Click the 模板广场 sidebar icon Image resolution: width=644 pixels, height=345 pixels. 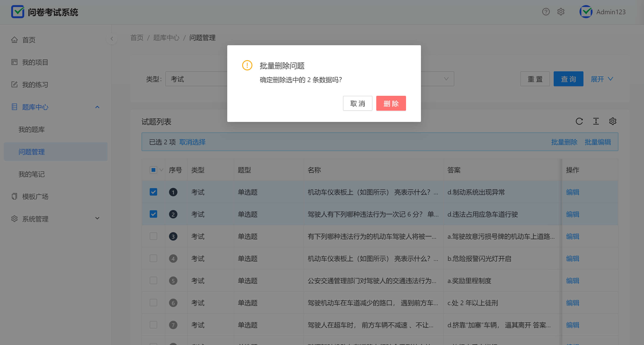coord(14,196)
